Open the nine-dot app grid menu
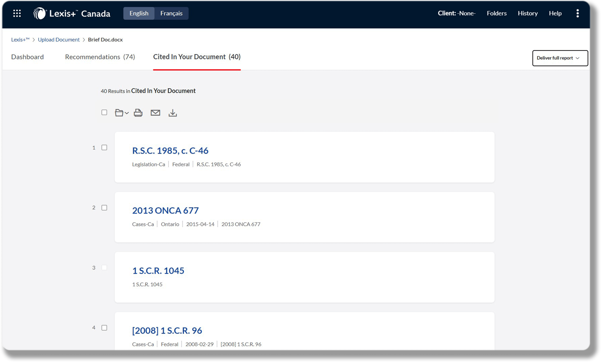 [17, 13]
